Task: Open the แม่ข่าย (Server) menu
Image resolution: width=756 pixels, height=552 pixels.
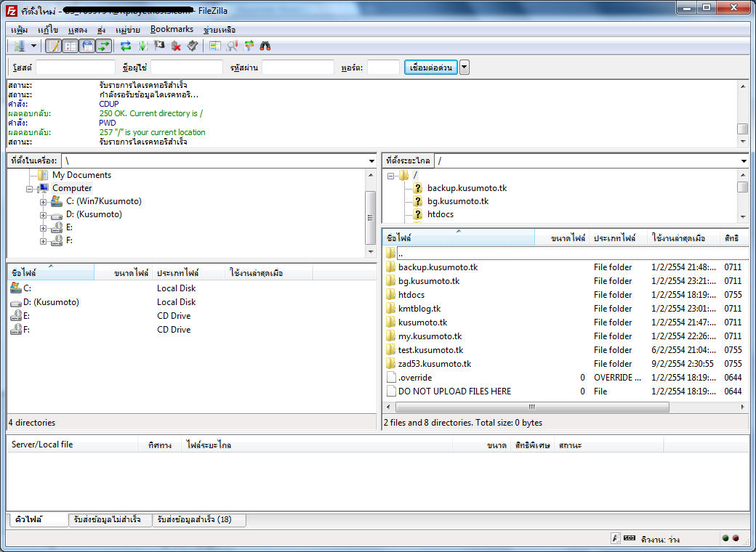Action: 128,30
